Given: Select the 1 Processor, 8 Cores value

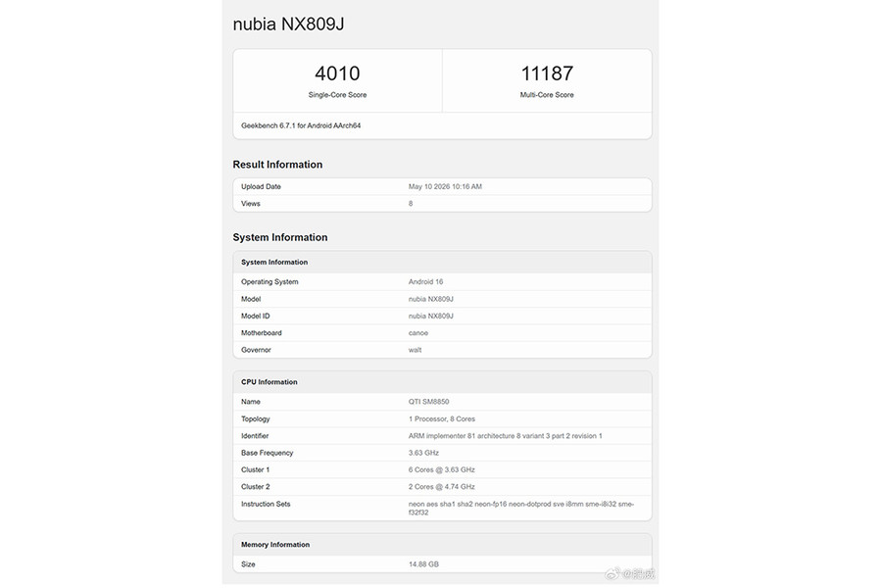Looking at the screenshot, I should point(442,418).
